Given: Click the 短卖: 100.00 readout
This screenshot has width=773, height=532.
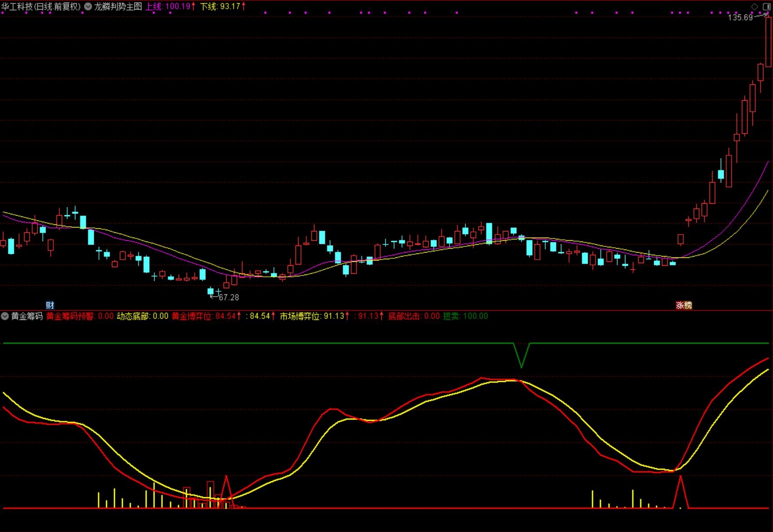Looking at the screenshot, I should pyautogui.click(x=465, y=316).
